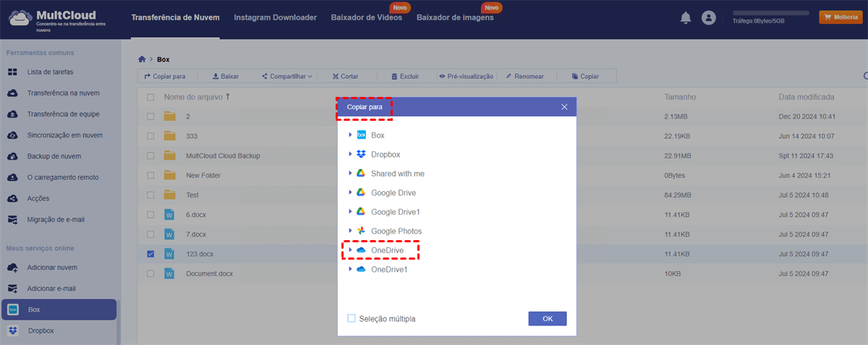This screenshot has width=868, height=345.
Task: Expand Shared with me tree node
Action: [x=350, y=174]
